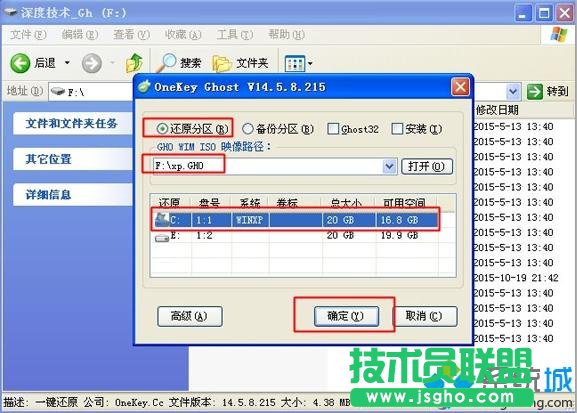Click the drive icon in address bar
This screenshot has height=413, width=577.
click(58, 91)
